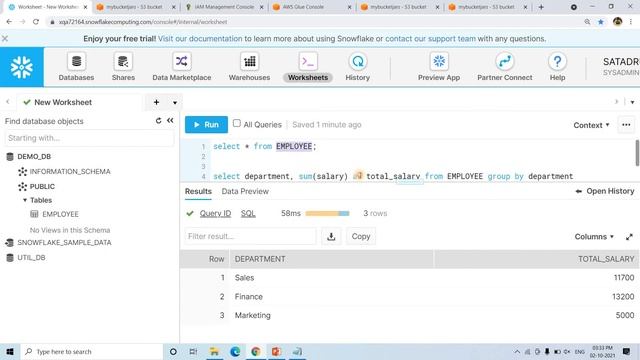Refresh the database objects list

pyautogui.click(x=158, y=121)
